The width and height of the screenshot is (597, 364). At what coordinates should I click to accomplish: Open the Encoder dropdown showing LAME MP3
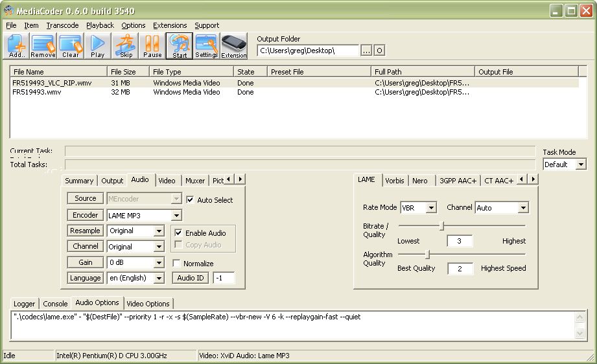pos(176,215)
